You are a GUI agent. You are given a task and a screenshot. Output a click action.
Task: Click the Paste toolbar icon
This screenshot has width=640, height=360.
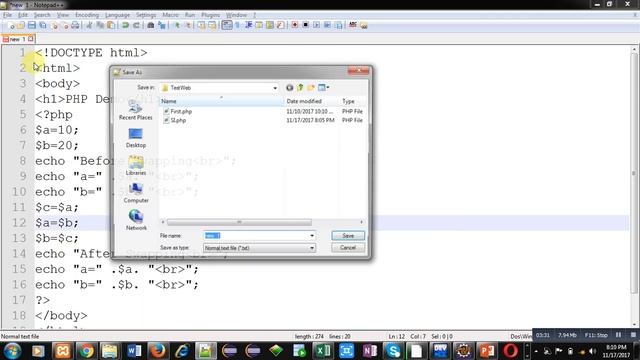coord(111,25)
